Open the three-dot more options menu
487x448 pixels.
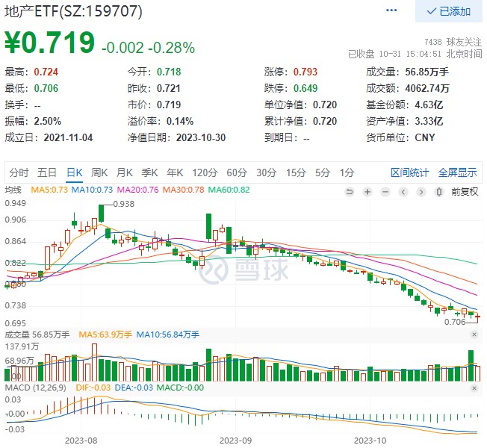coord(391,10)
